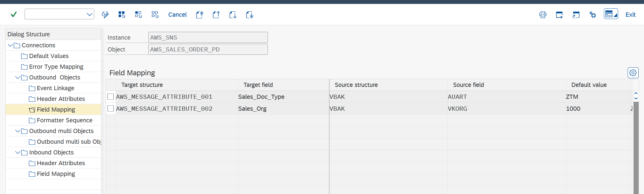Viewport: 644px width, 194px height.
Task: Go to previous page icon
Action: [216, 15]
